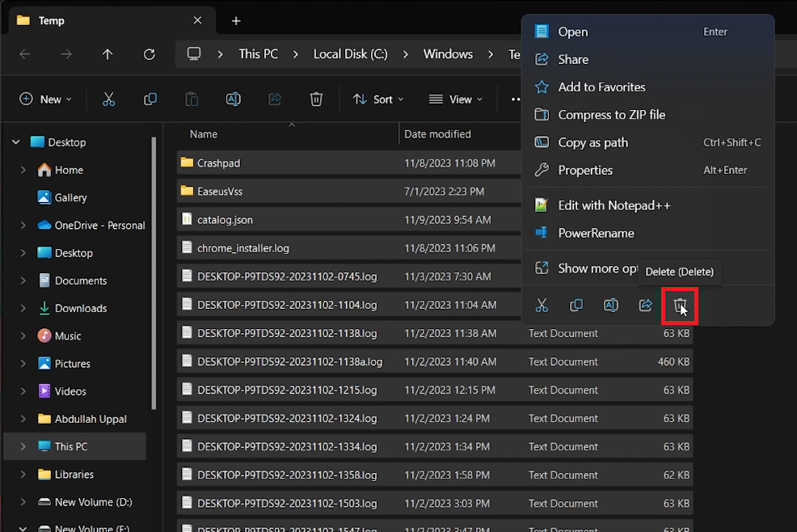Click the Share icon in the toolbar

(274, 99)
